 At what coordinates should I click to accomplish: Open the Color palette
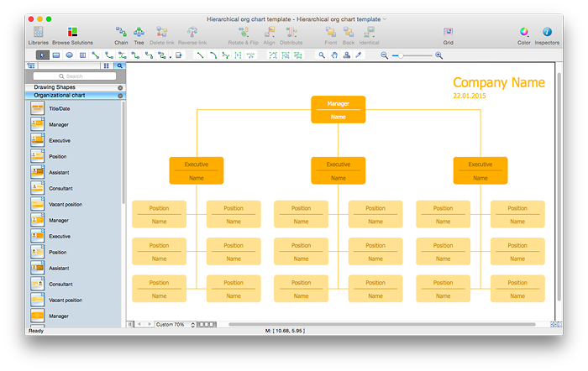click(523, 33)
